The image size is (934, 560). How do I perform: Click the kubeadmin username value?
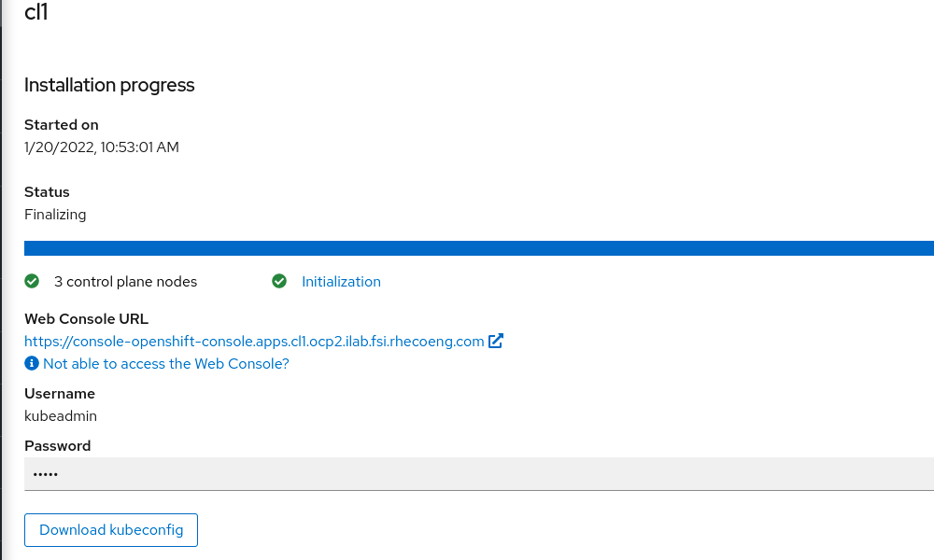point(61,416)
